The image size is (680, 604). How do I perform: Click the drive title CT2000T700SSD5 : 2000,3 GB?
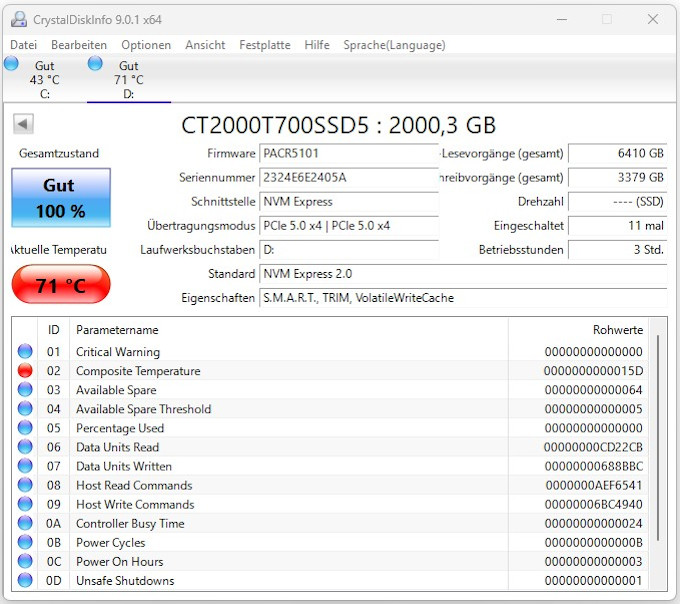point(338,125)
